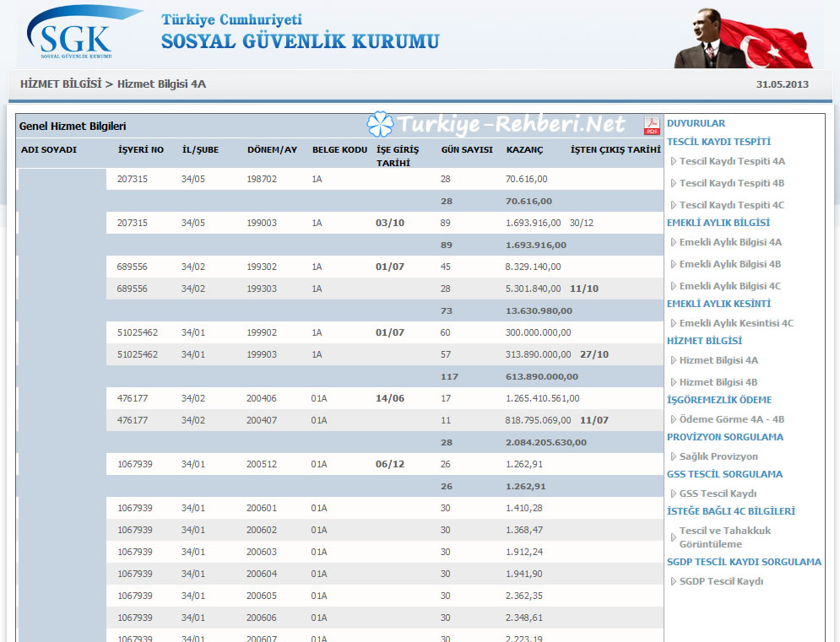840x642 pixels.
Task: Open Emekli Aylık Kesintisi 4C
Action: coord(736,323)
